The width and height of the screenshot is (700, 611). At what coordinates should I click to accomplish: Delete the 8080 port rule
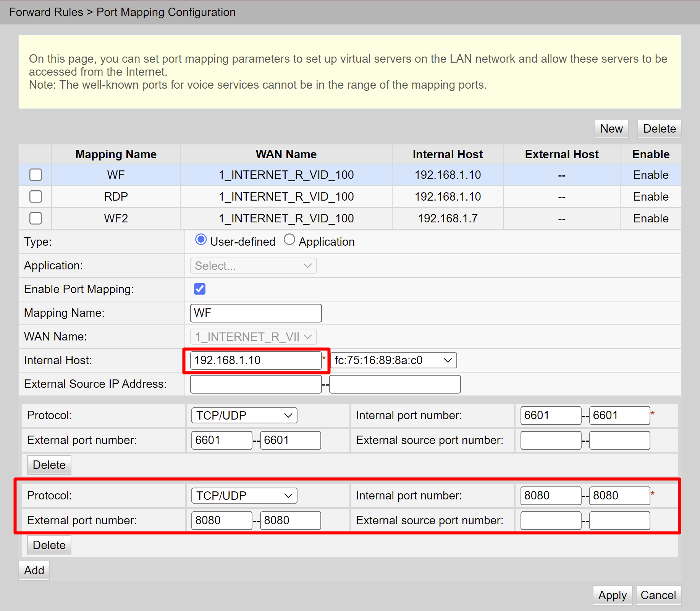pos(49,545)
